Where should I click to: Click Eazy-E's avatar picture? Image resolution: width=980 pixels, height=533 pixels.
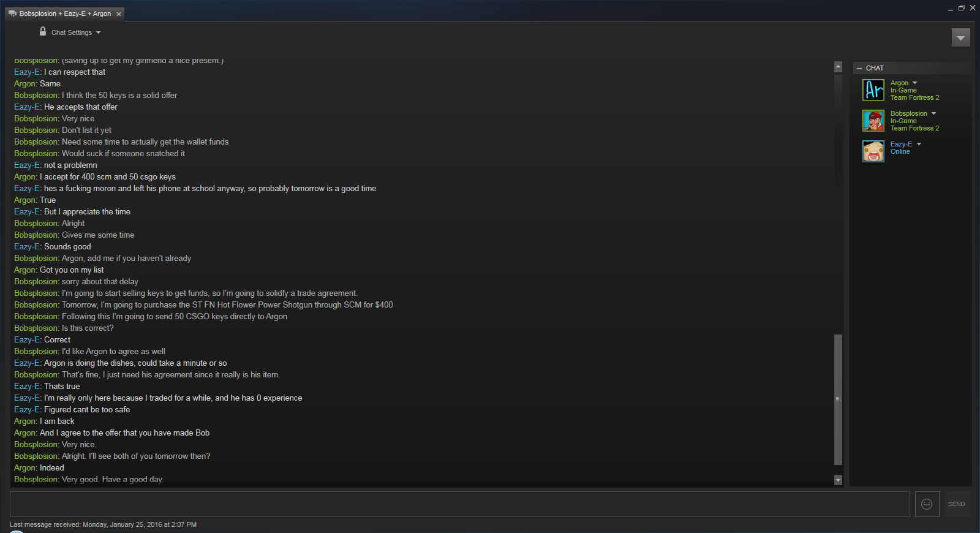[873, 151]
